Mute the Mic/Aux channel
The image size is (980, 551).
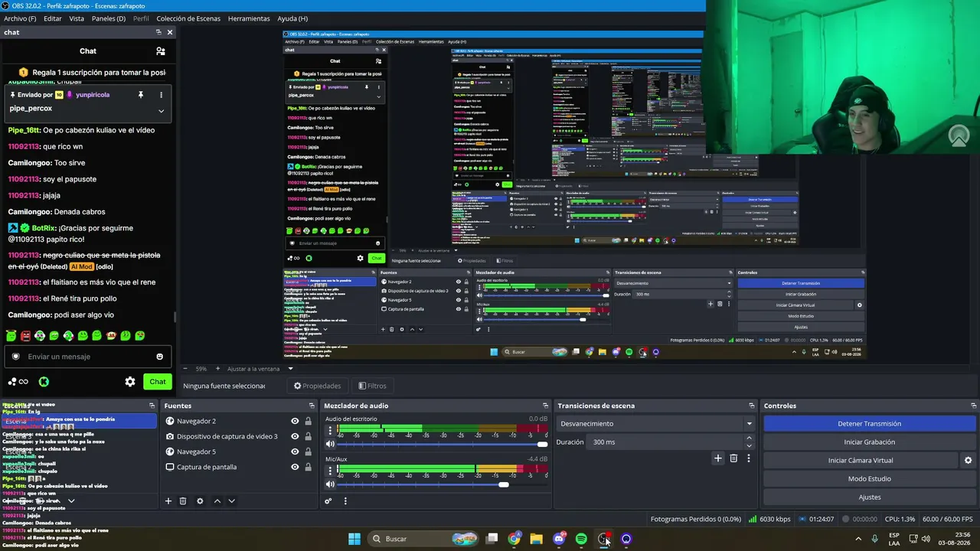[330, 484]
